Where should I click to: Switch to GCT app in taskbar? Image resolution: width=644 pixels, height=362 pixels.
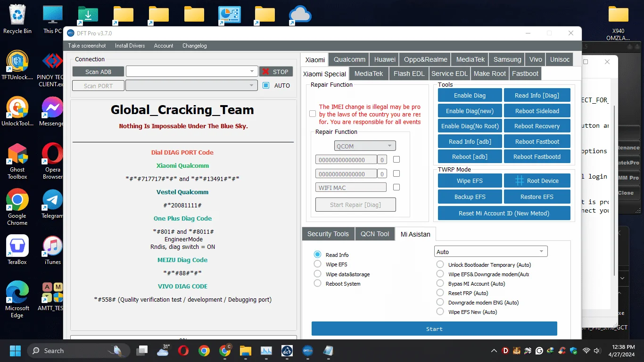[x=287, y=351]
